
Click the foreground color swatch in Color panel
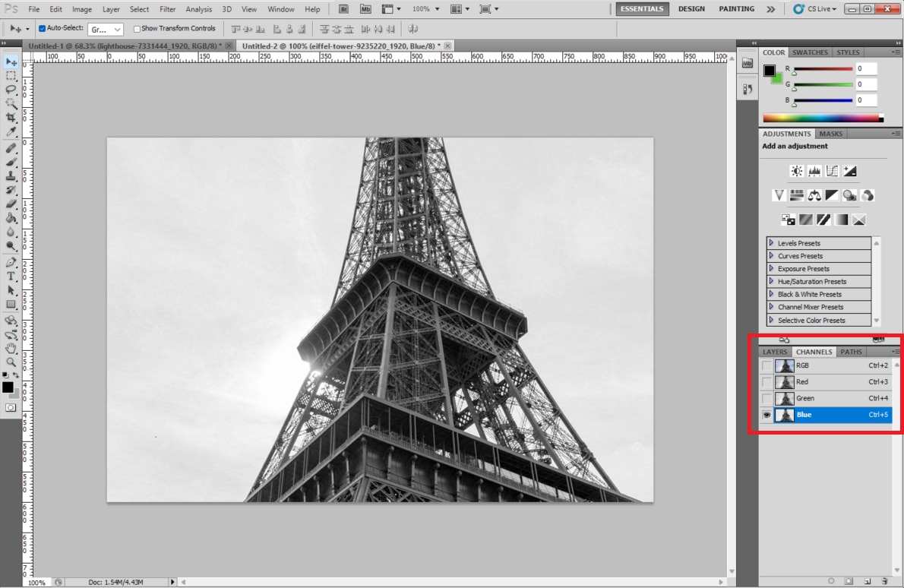(x=769, y=71)
